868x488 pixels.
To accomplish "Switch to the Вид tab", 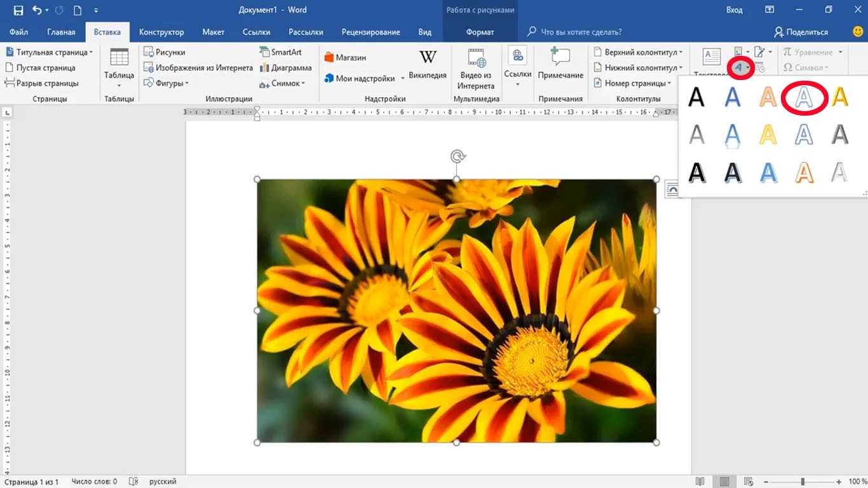I will [x=425, y=32].
